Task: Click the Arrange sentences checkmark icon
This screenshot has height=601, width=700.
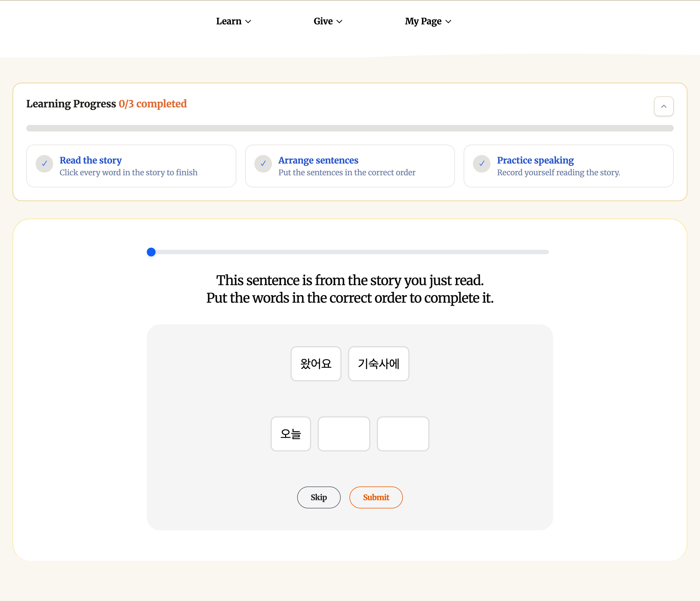Action: [263, 164]
